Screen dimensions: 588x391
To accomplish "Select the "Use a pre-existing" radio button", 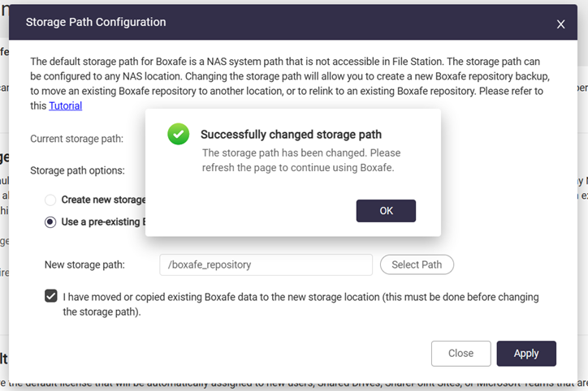I will pyautogui.click(x=50, y=221).
